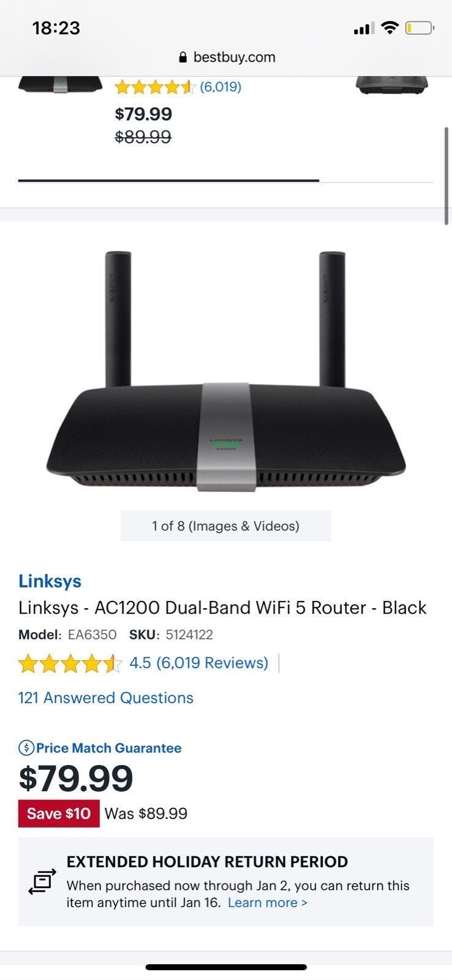Tap the main Linksys router product image
This screenshot has width=452, height=980.
point(226,371)
